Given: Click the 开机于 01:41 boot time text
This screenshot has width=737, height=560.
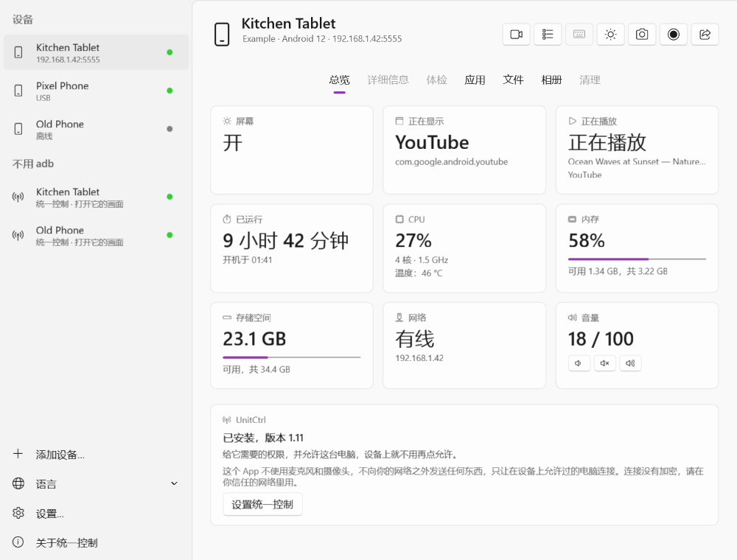Looking at the screenshot, I should (x=247, y=260).
